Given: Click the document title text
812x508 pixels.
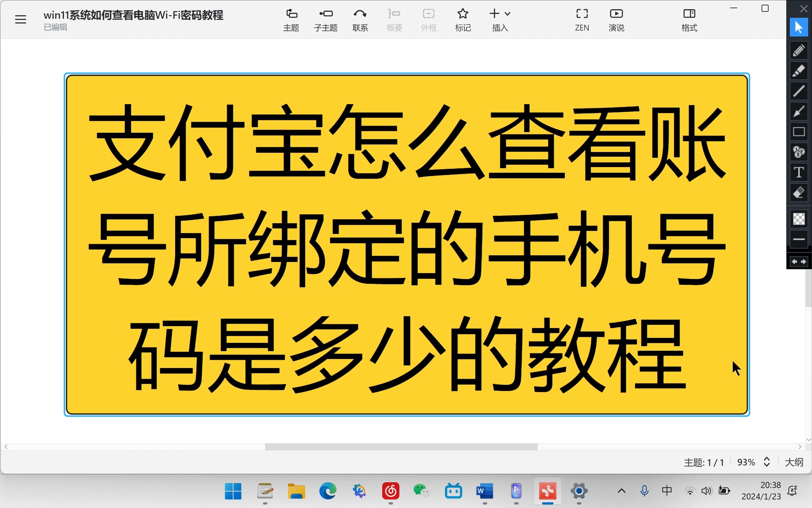Looking at the screenshot, I should pos(133,15).
